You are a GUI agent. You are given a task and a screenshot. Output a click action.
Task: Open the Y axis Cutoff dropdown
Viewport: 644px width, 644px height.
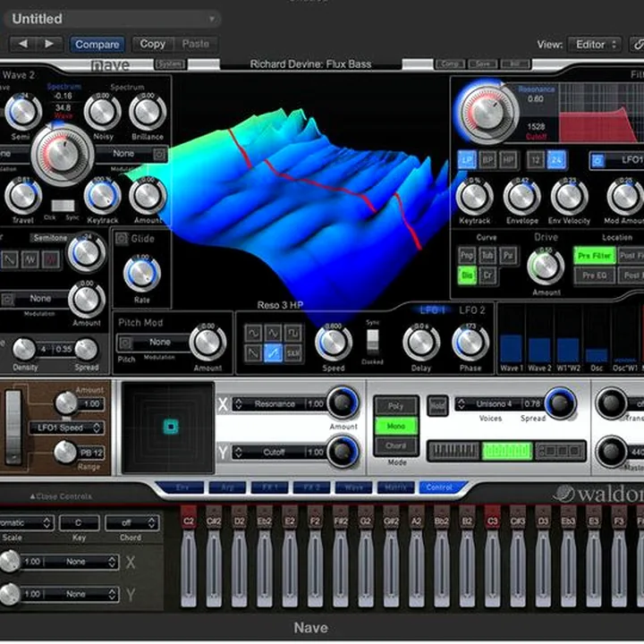(279, 453)
